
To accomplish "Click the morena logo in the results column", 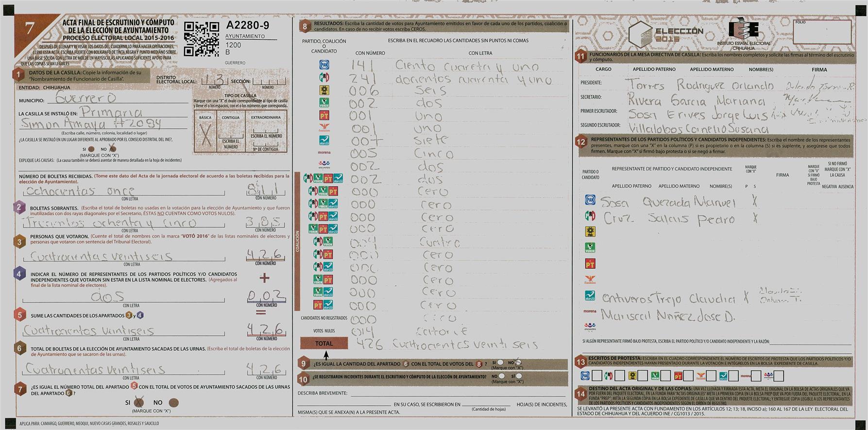I will (x=324, y=153).
